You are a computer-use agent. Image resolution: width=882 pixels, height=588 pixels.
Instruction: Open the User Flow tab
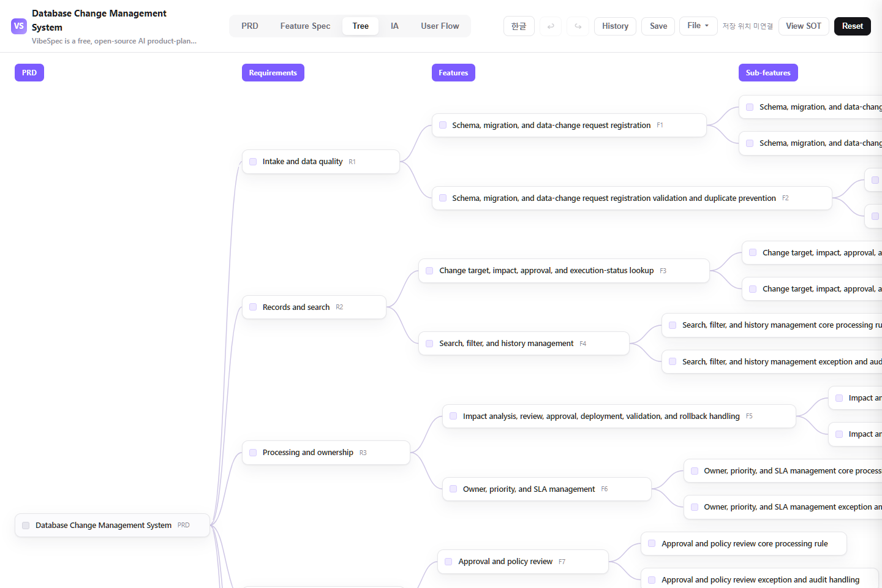click(440, 26)
